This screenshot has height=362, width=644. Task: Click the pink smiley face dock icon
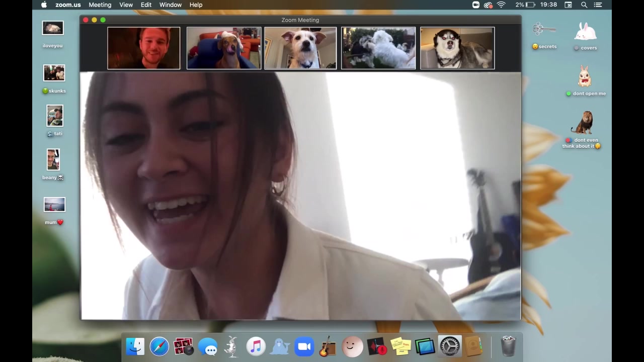point(352,346)
